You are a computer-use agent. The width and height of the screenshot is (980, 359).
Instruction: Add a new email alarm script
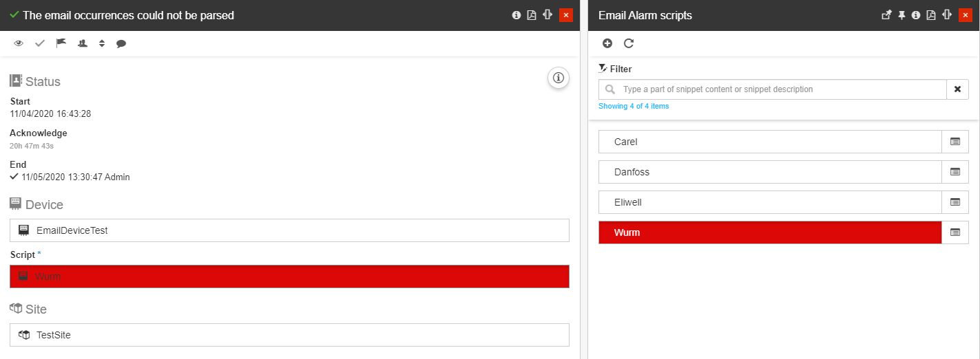[x=607, y=43]
